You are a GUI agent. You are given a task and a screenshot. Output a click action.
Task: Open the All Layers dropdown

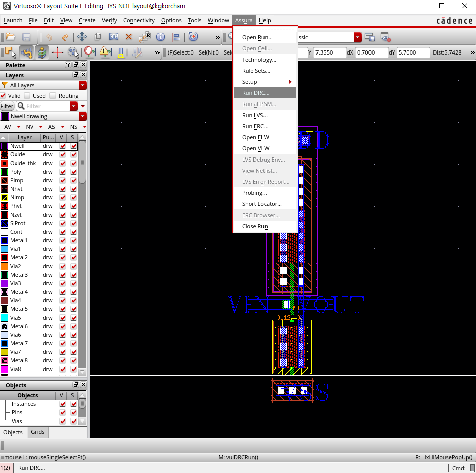click(83, 85)
